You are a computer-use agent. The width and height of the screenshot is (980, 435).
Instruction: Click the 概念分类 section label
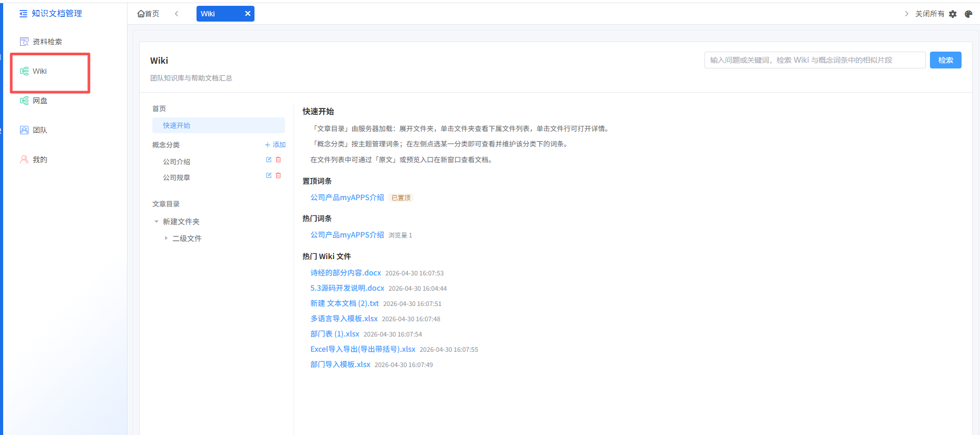(x=166, y=145)
